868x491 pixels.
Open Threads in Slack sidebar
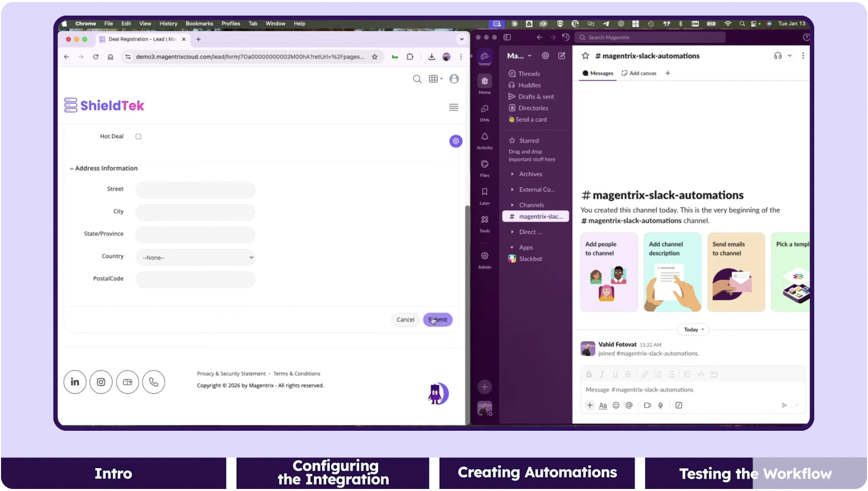[x=529, y=74]
